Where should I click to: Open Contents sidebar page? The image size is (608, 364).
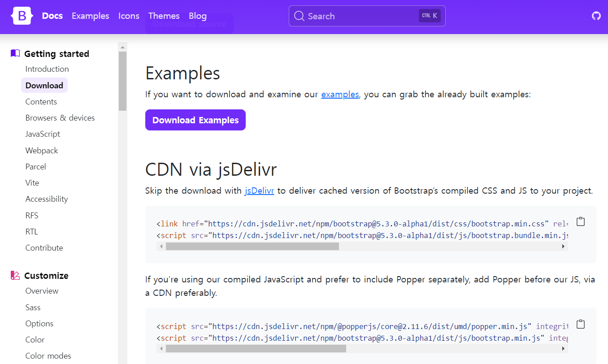pyautogui.click(x=41, y=102)
